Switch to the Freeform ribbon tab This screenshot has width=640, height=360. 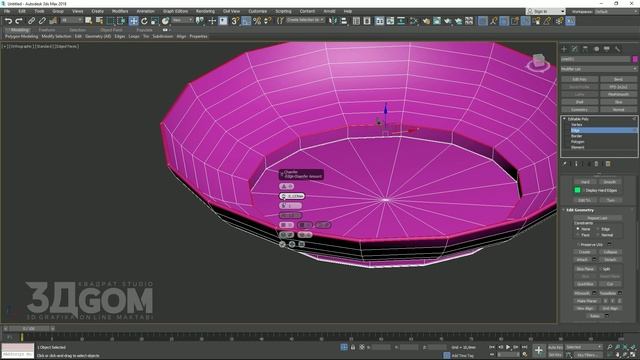(47, 30)
